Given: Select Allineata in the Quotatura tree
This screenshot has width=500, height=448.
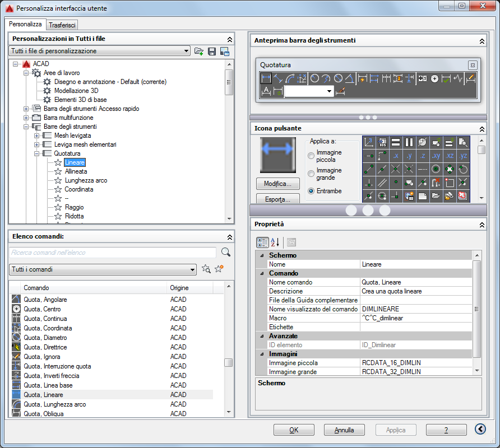Looking at the screenshot, I should pyautogui.click(x=76, y=171).
